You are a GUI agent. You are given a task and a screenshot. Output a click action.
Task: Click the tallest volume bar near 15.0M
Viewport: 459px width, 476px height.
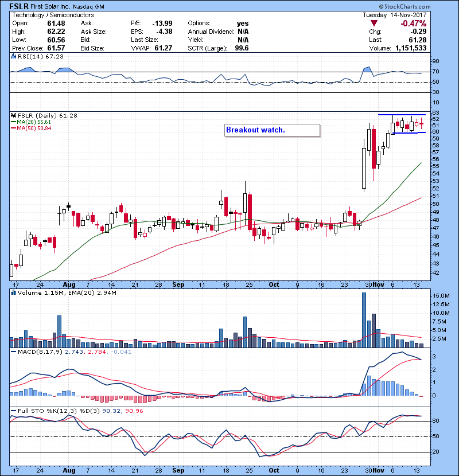364,320
